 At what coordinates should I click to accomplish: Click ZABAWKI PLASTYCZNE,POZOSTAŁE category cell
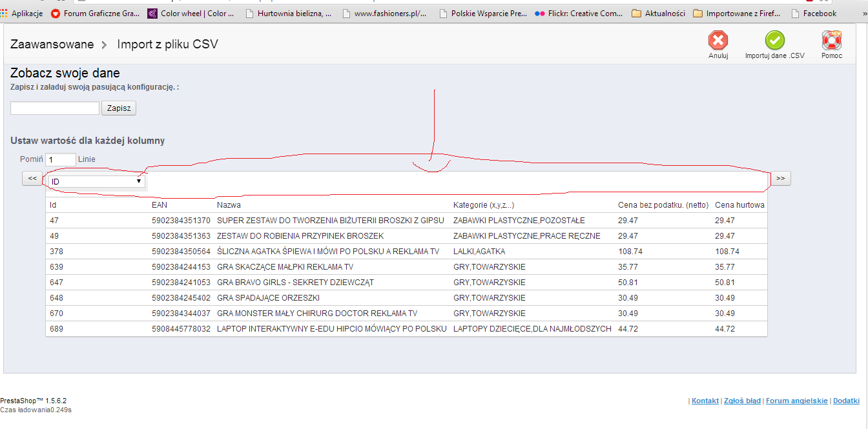point(519,221)
